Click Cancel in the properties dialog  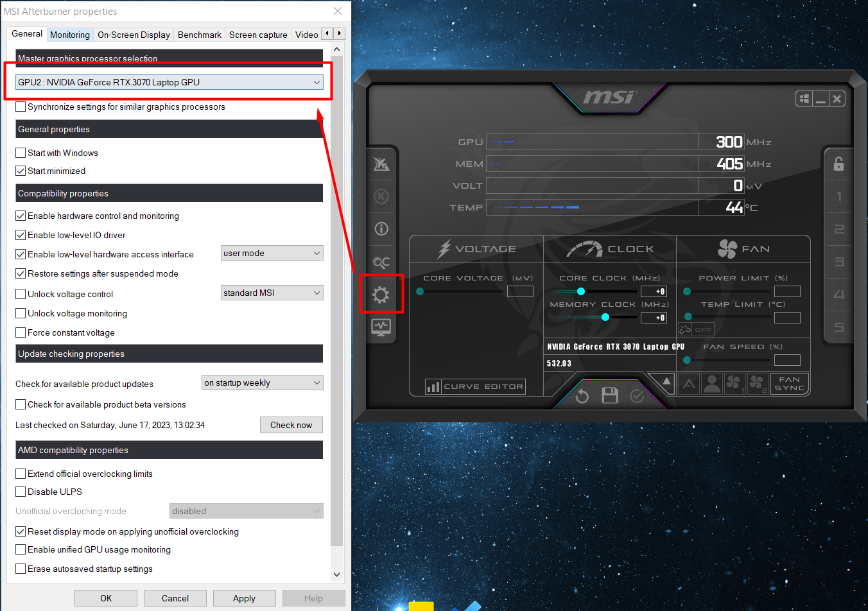(175, 598)
